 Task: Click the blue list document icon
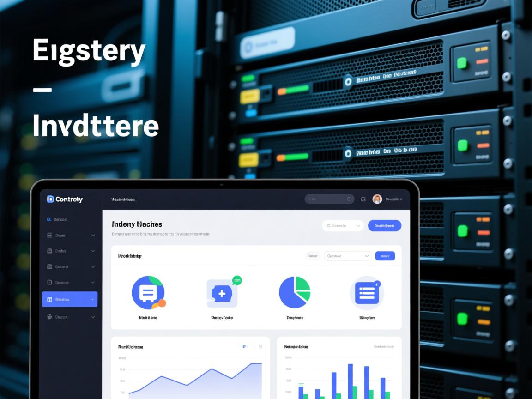[x=367, y=293]
